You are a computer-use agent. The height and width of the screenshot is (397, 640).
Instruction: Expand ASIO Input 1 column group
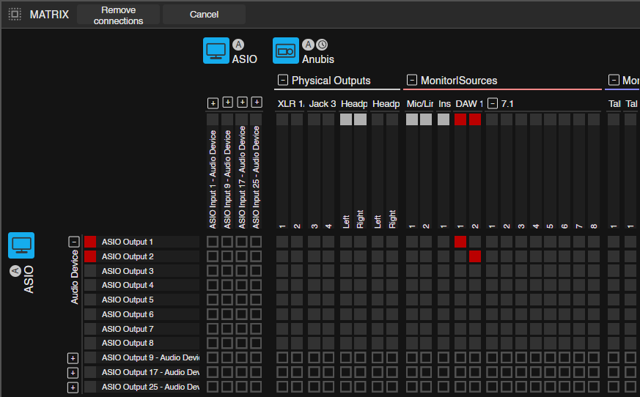tap(213, 103)
